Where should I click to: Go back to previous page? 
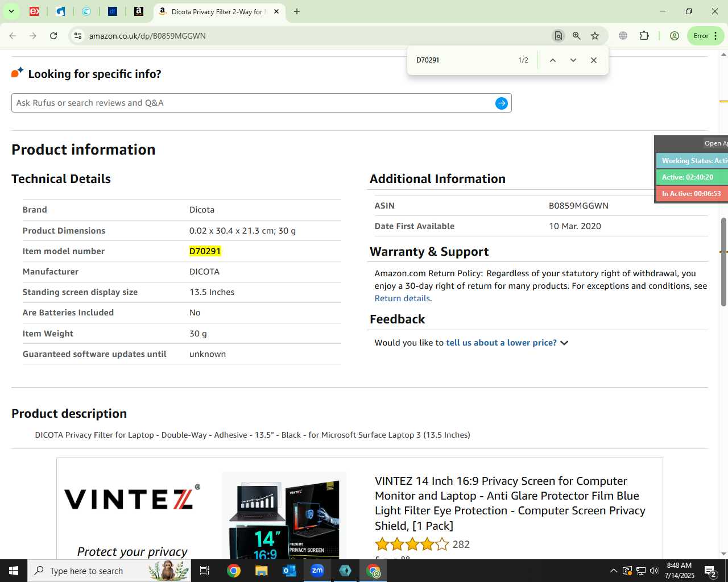[13, 36]
